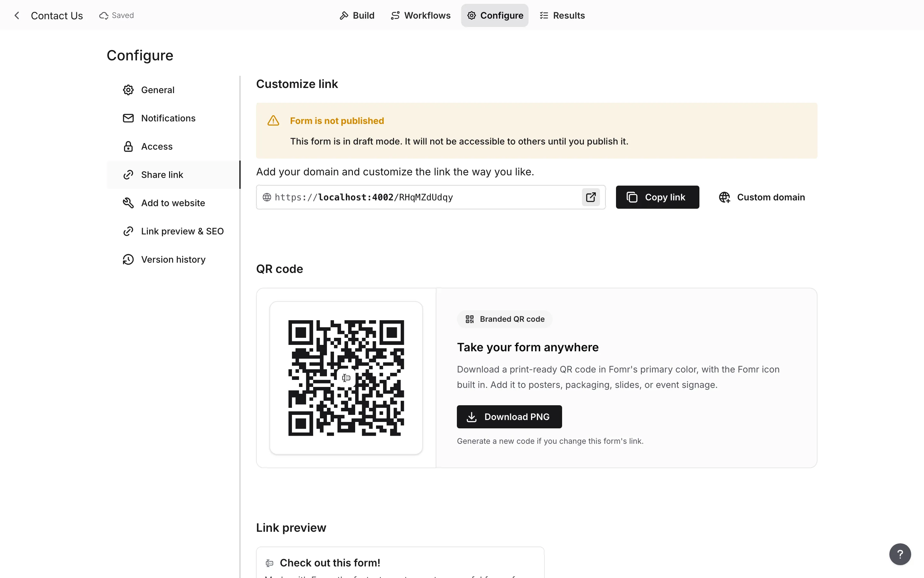Click the 'QR code' section heading
This screenshot has width=924, height=578.
click(x=279, y=269)
